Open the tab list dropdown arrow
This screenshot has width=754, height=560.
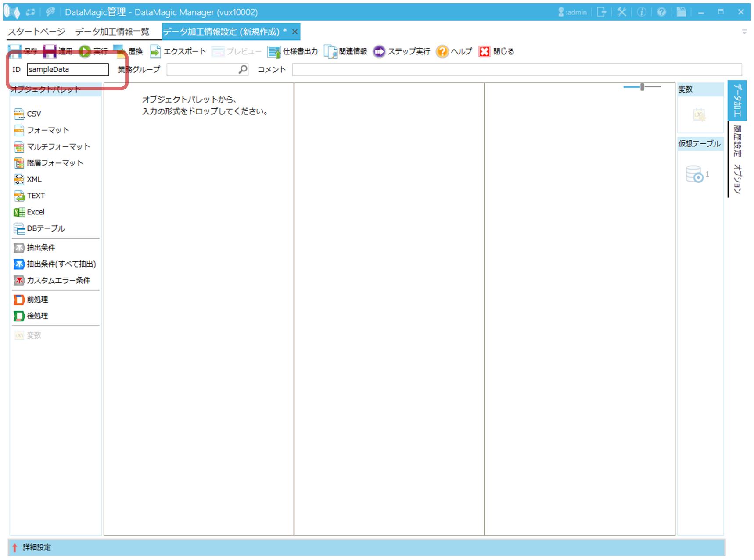click(x=744, y=32)
